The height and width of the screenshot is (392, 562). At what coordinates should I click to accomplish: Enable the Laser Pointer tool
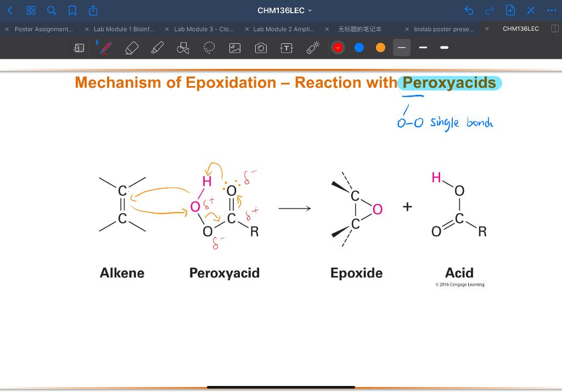tap(312, 48)
